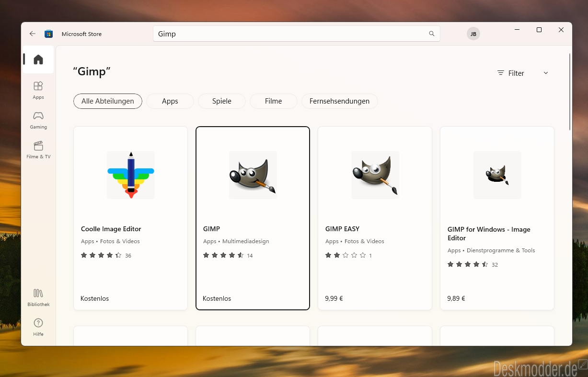
Task: Expand the Filter chevron
Action: [x=546, y=73]
